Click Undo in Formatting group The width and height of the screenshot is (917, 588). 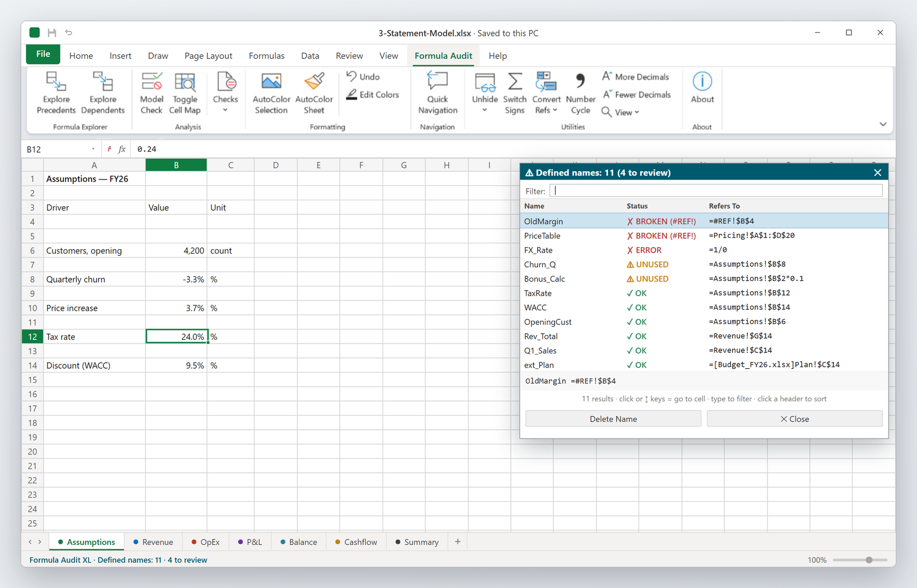click(x=363, y=77)
